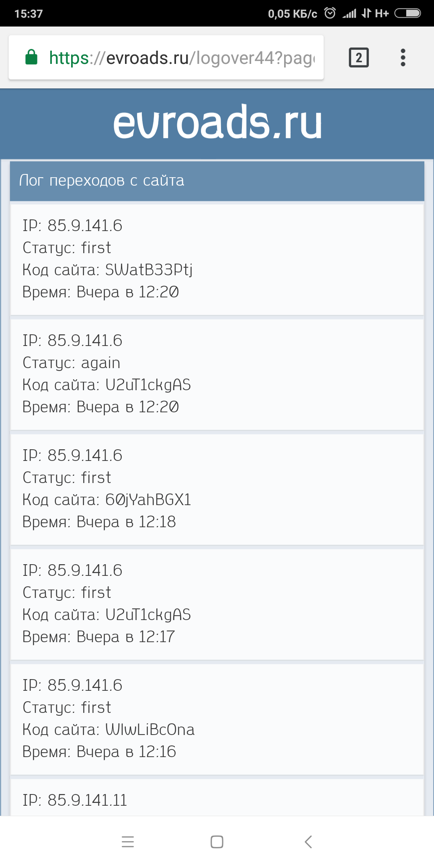Viewport: 434px width, 868px height.
Task: Tap the battery indicator in status bar
Action: [407, 13]
